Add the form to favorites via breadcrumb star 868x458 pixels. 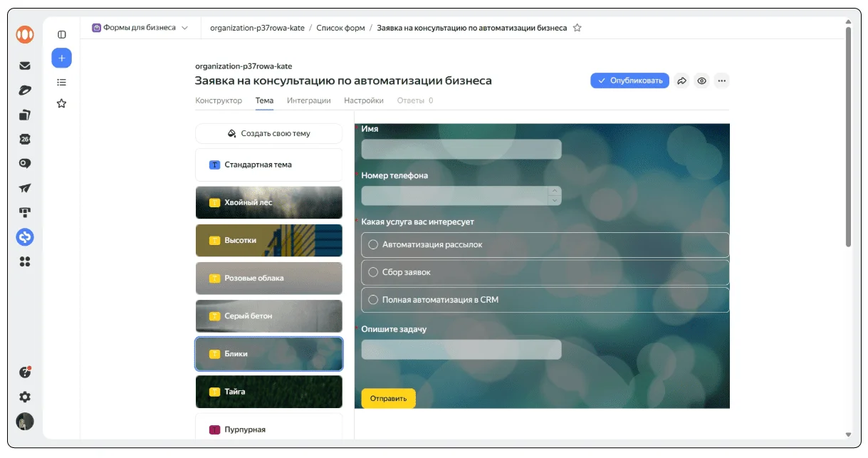pyautogui.click(x=577, y=28)
